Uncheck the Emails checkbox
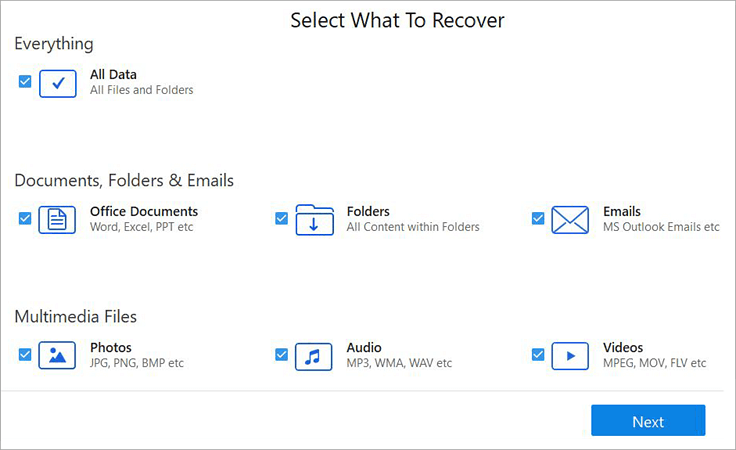This screenshot has height=450, width=736. (538, 218)
